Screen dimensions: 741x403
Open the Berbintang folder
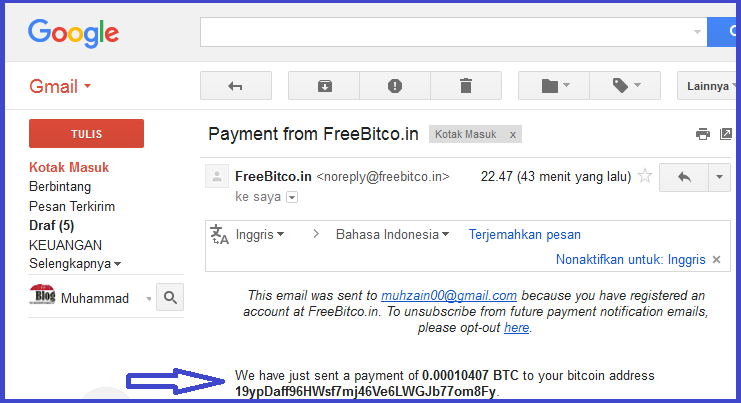60,187
